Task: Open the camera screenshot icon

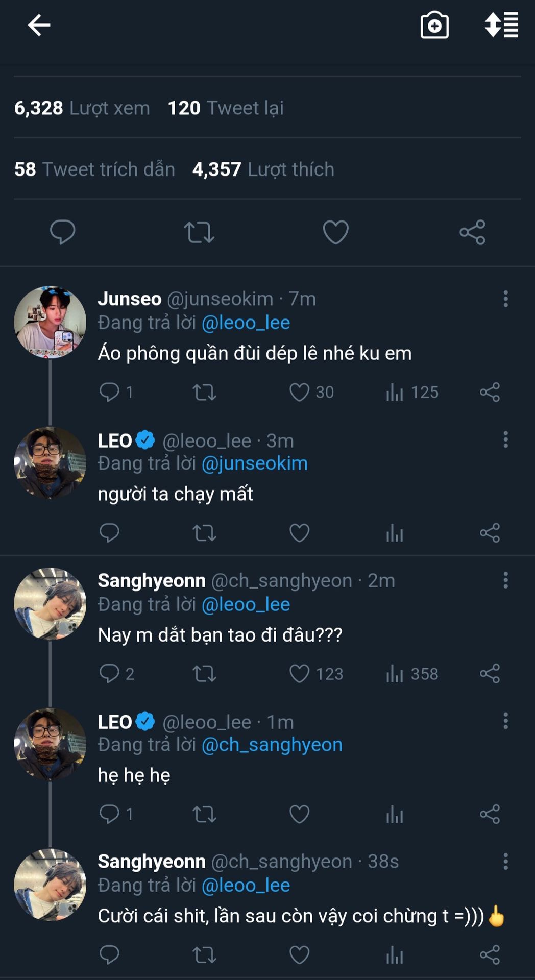Action: point(434,25)
